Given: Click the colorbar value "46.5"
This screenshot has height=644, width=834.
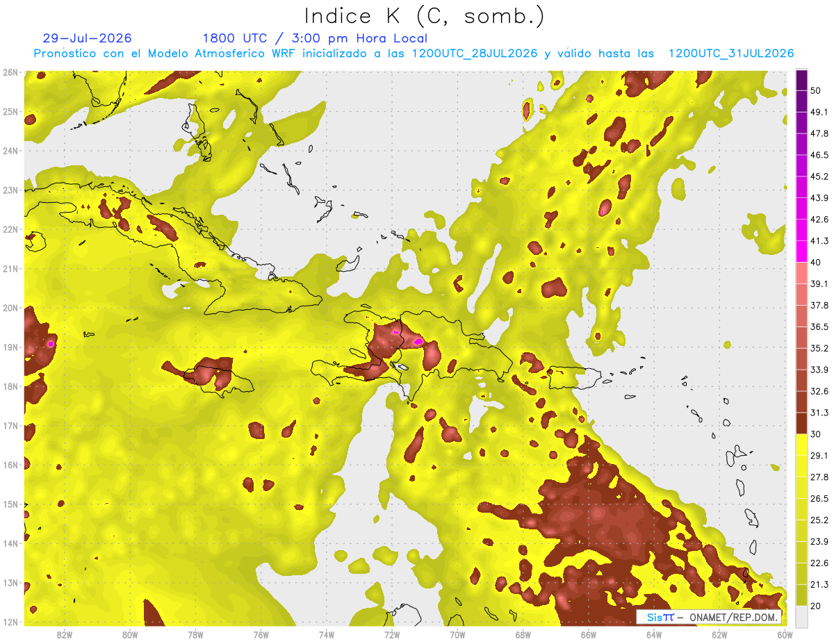Looking at the screenshot, I should click(x=819, y=156).
